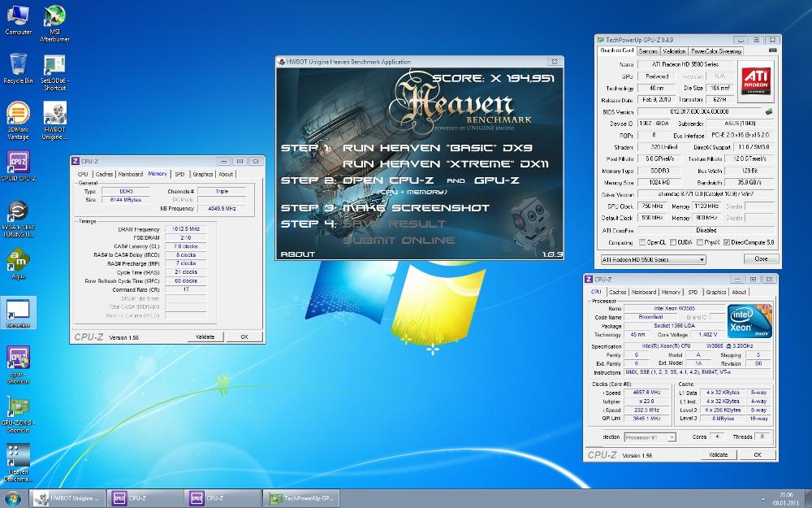
Task: Open the Recycle Bin desktop icon
Action: point(18,68)
